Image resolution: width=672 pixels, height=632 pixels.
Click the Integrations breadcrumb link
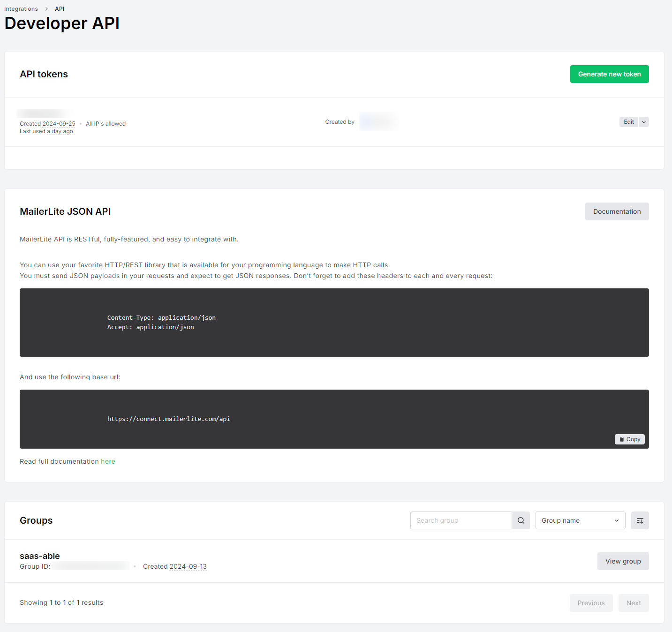21,9
